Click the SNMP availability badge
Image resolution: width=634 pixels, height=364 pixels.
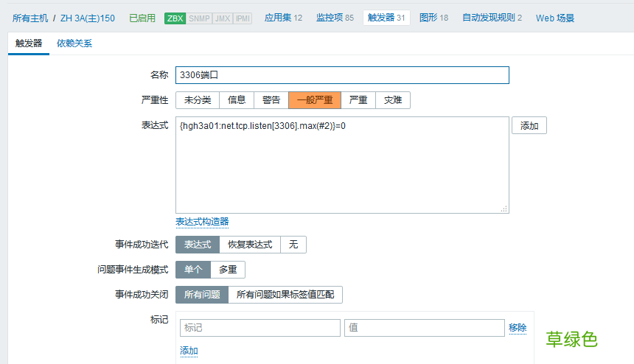[x=199, y=18]
